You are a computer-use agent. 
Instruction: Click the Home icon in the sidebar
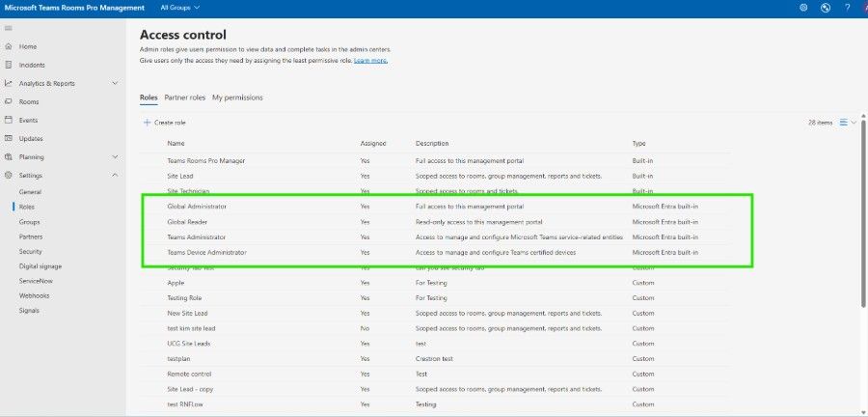tap(9, 46)
